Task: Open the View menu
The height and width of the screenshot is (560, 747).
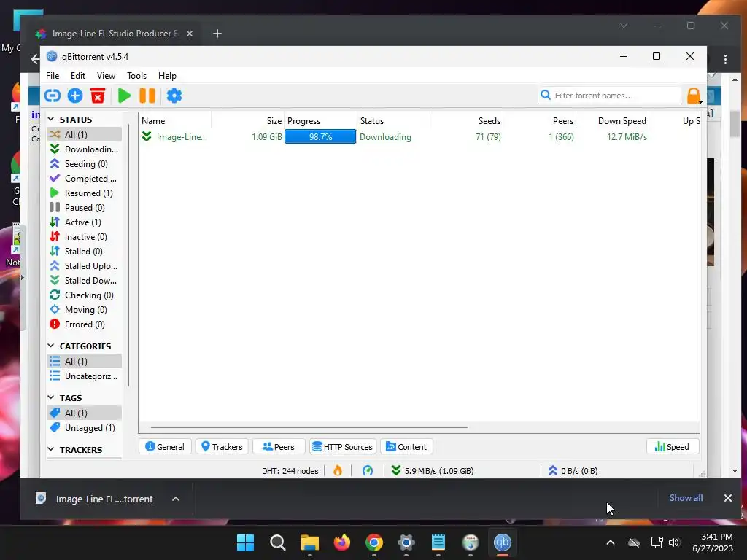Action: 106,76
